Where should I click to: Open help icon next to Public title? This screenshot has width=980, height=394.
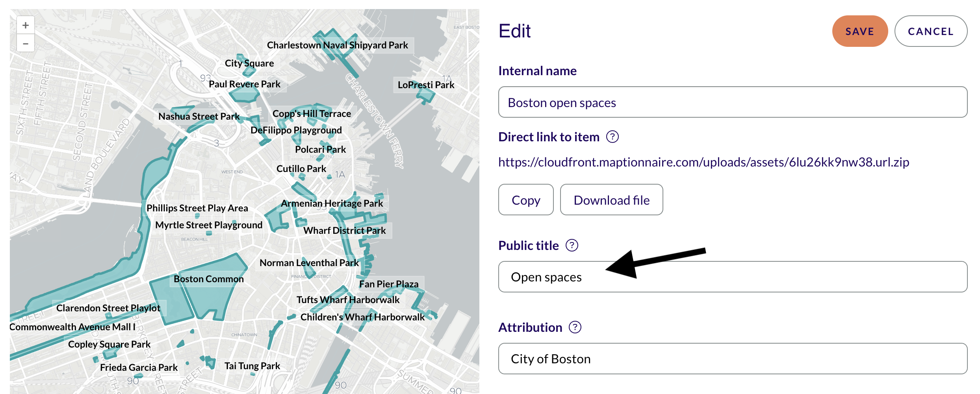pos(572,246)
